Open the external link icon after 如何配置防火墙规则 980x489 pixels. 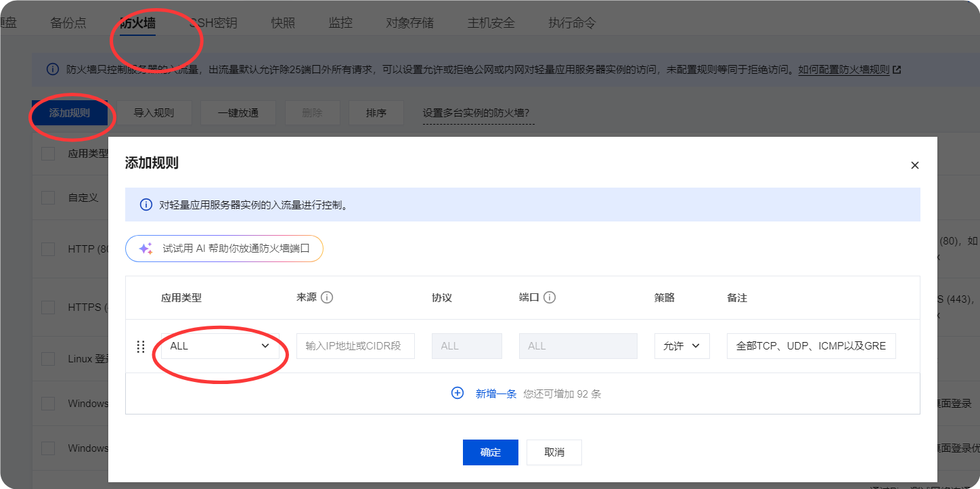pyautogui.click(x=897, y=69)
